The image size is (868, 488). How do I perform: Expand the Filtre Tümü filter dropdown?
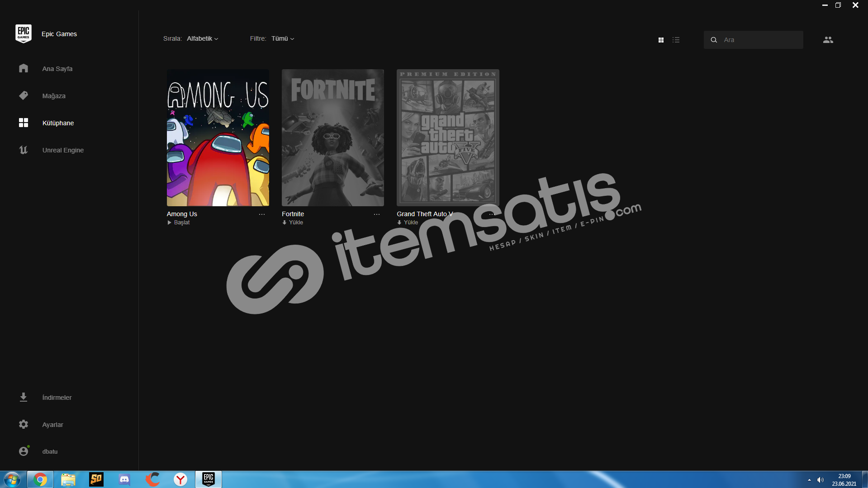[283, 38]
